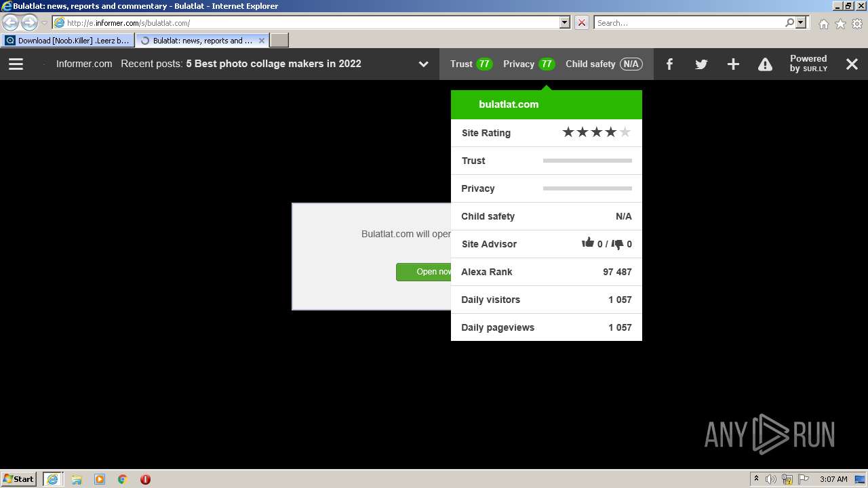
Task: Click the Alexa Rank value 97 487
Action: click(617, 272)
